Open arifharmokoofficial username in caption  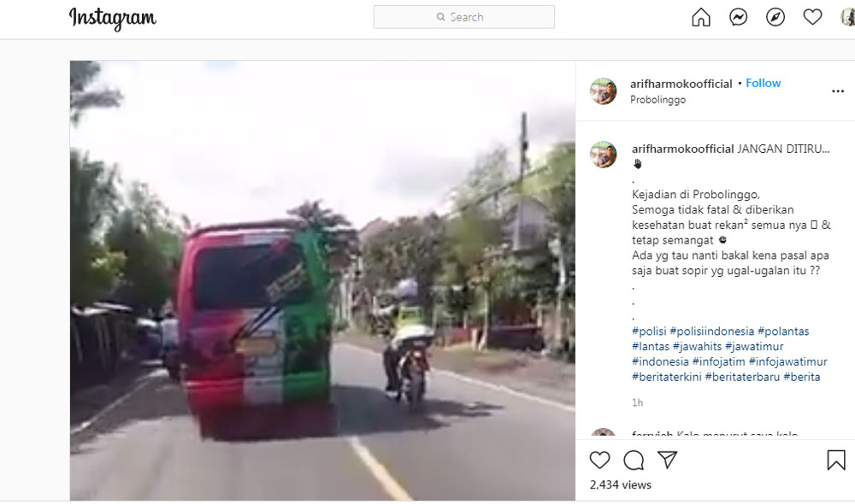[x=682, y=149]
